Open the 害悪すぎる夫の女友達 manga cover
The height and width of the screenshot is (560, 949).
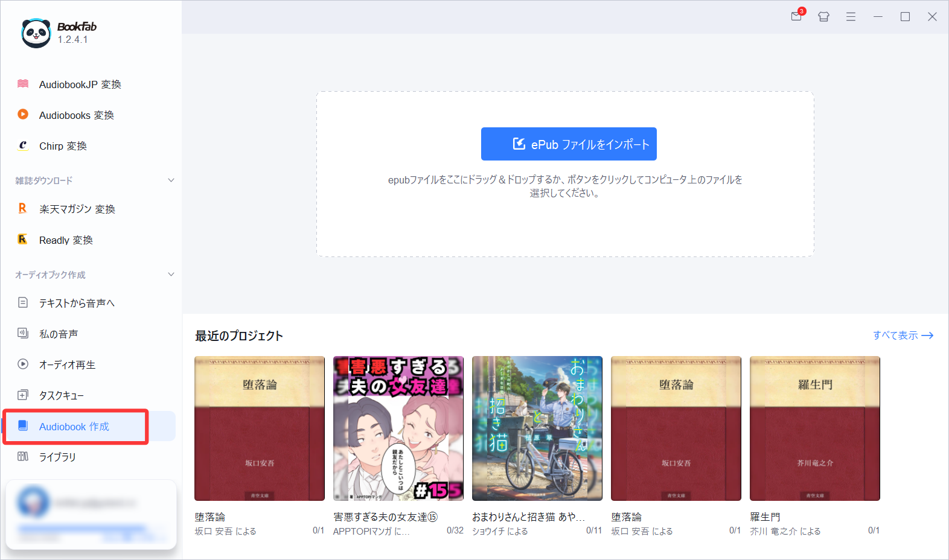tap(398, 428)
